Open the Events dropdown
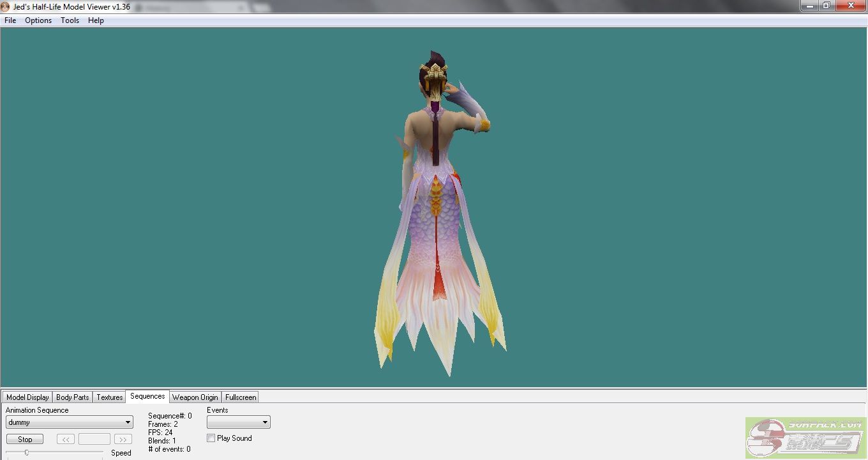The width and height of the screenshot is (868, 460). click(239, 422)
